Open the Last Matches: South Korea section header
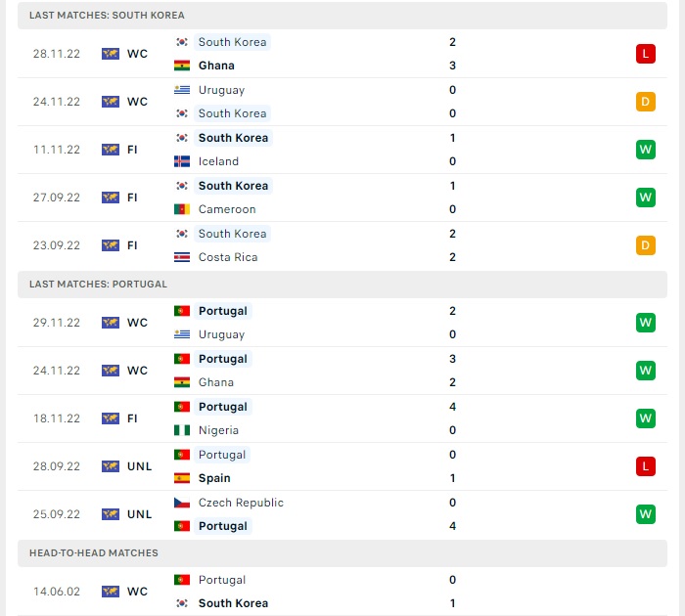 342,16
